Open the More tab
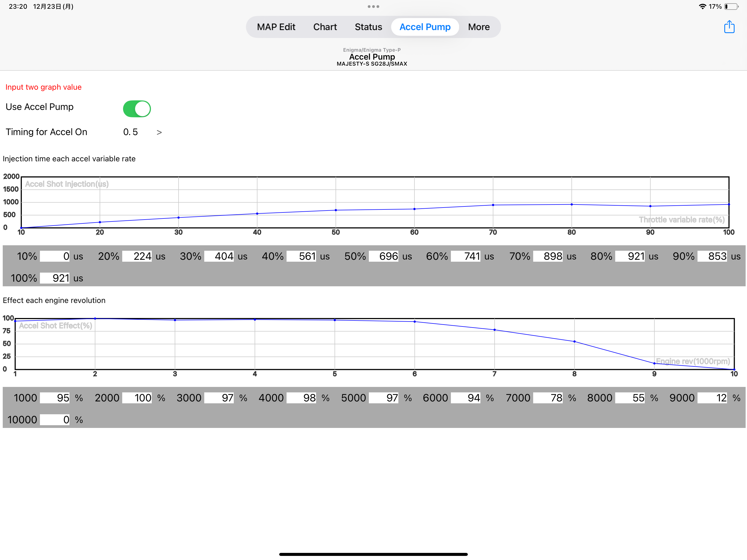The height and width of the screenshot is (560, 747). 478,27
